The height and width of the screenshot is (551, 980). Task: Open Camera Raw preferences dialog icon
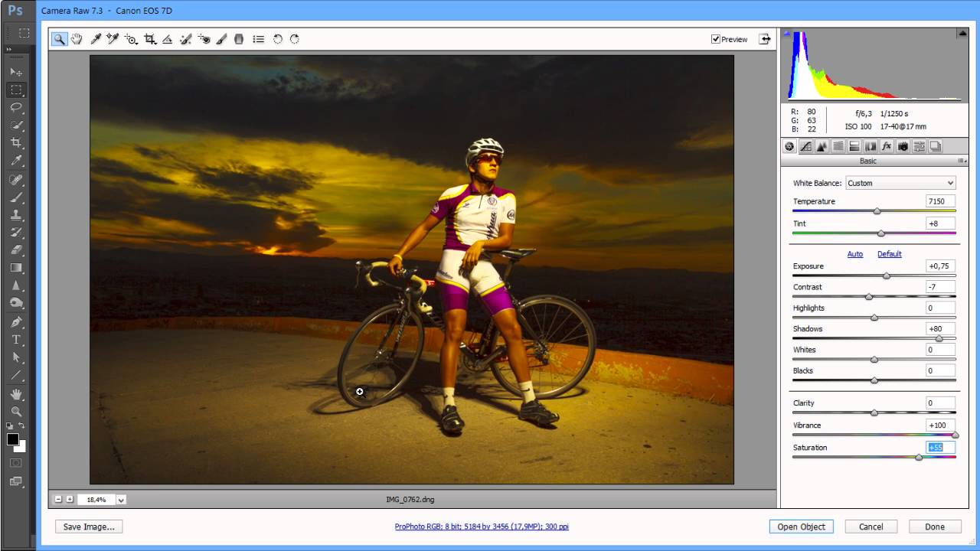click(x=259, y=39)
